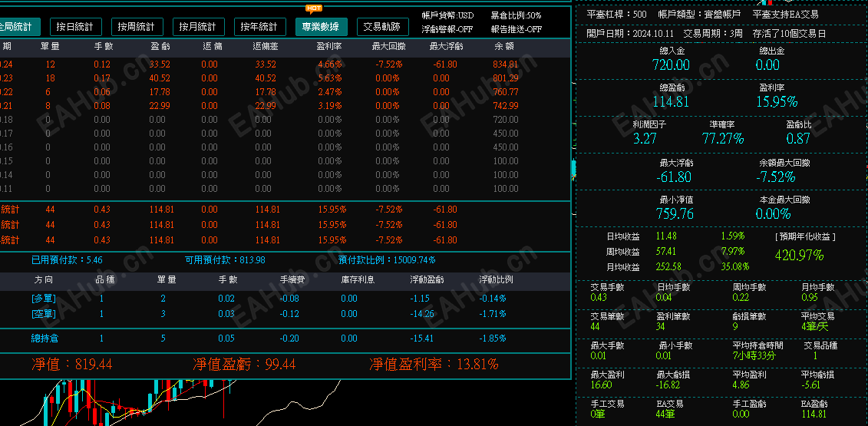Select the balance cell 801.29
Viewport: 868px width, 426px height.
[506, 78]
